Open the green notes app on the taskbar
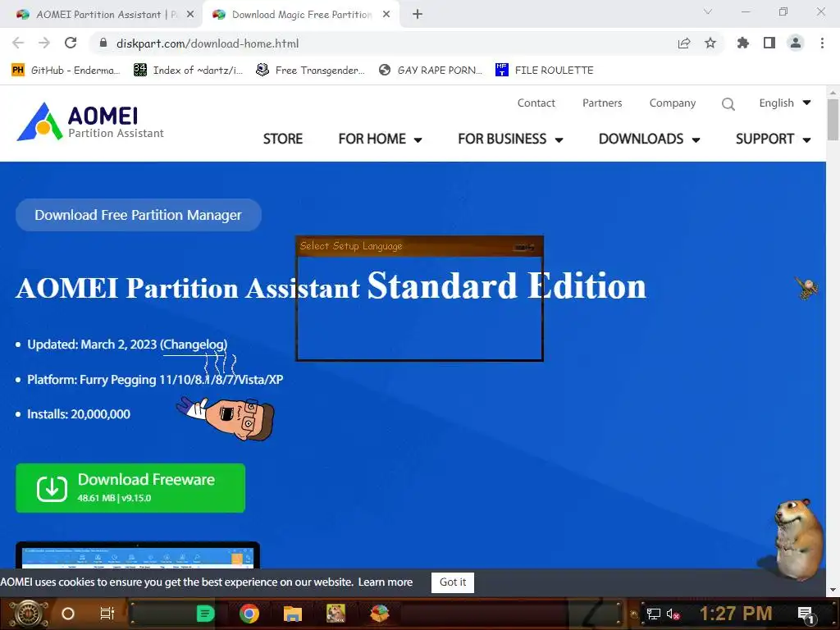 coord(204,614)
